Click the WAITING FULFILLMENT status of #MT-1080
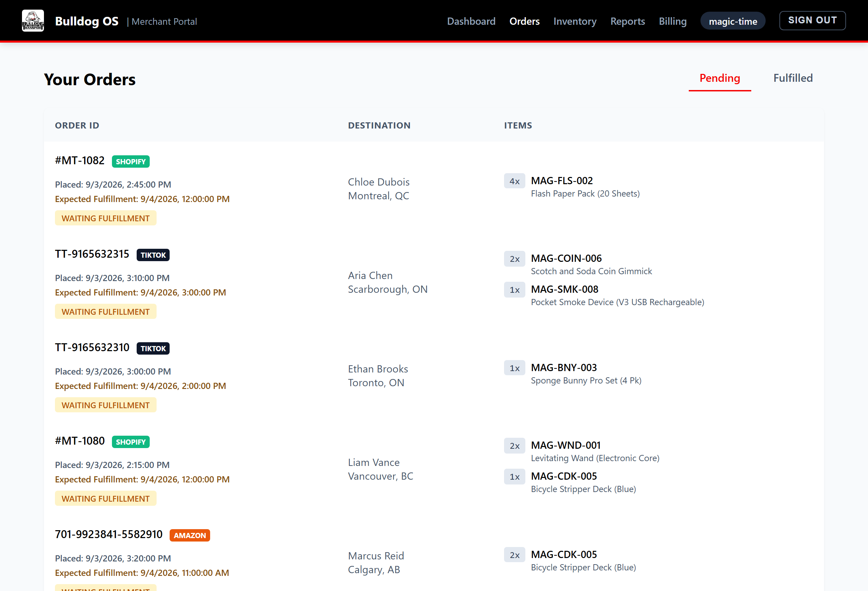This screenshot has width=868, height=591. click(106, 499)
